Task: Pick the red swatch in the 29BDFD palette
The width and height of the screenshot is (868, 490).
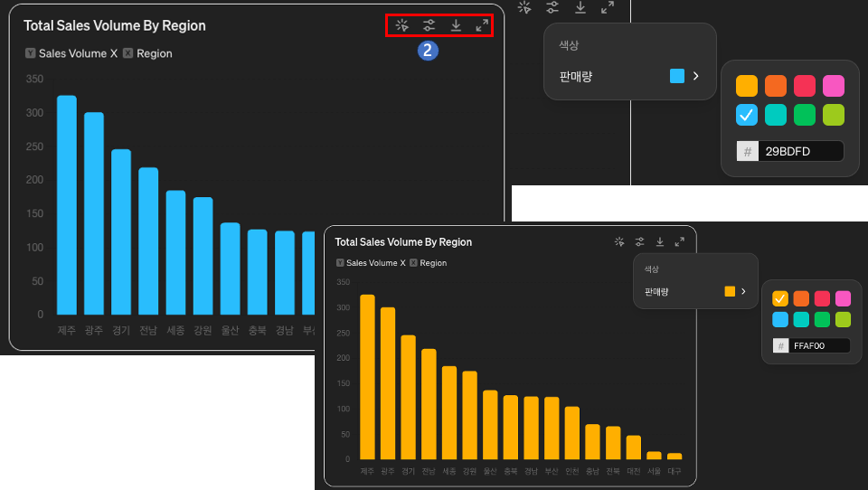Action: (x=805, y=86)
